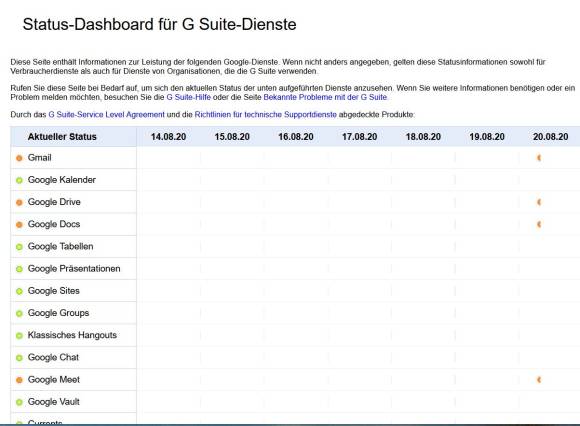Viewport: 580px width, 426px height.
Task: Open the Gmail incident marker for 20.08.20
Action: pos(539,158)
